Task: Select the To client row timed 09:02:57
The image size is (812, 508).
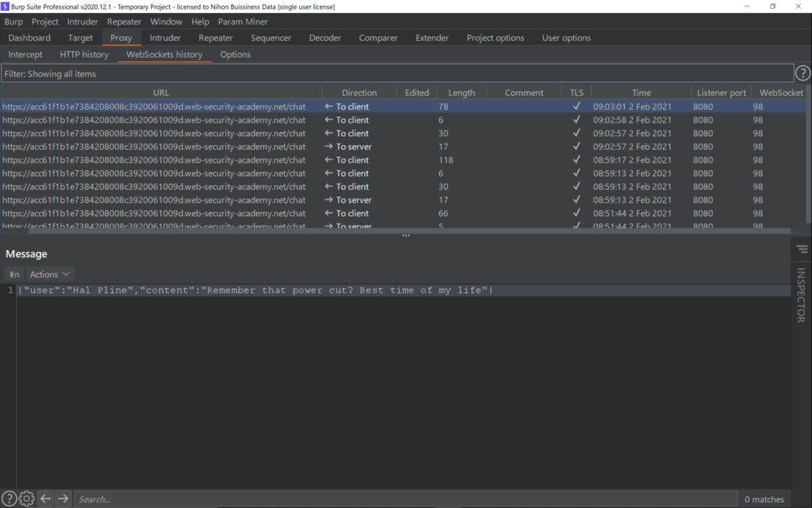Action: point(403,133)
